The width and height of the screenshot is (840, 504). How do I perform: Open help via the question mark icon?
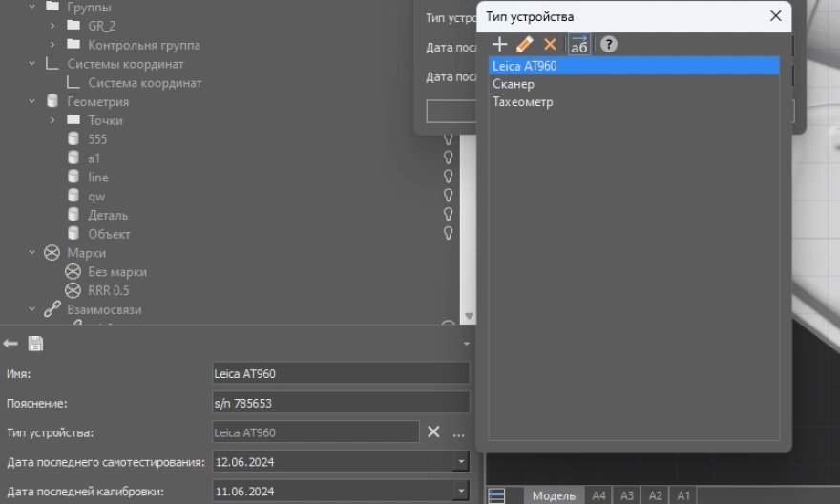pos(607,45)
